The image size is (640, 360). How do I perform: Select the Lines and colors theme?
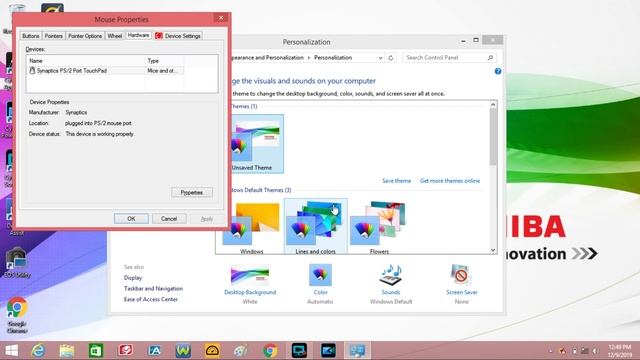pos(316,227)
